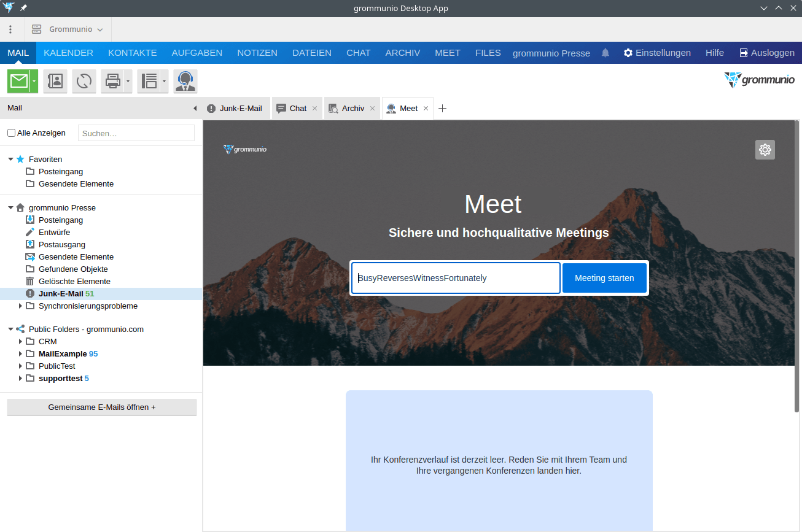
Task: Open CHAT in main navigation
Action: pos(359,53)
